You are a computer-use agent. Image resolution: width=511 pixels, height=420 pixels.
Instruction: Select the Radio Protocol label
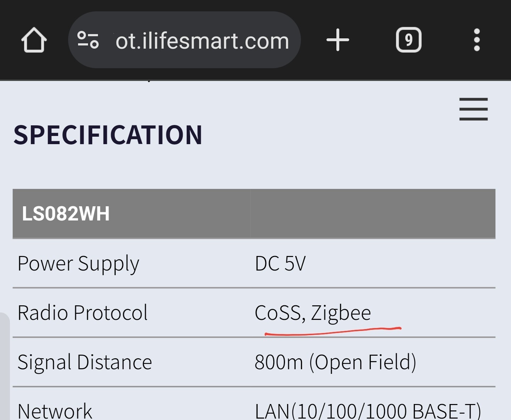coord(82,312)
